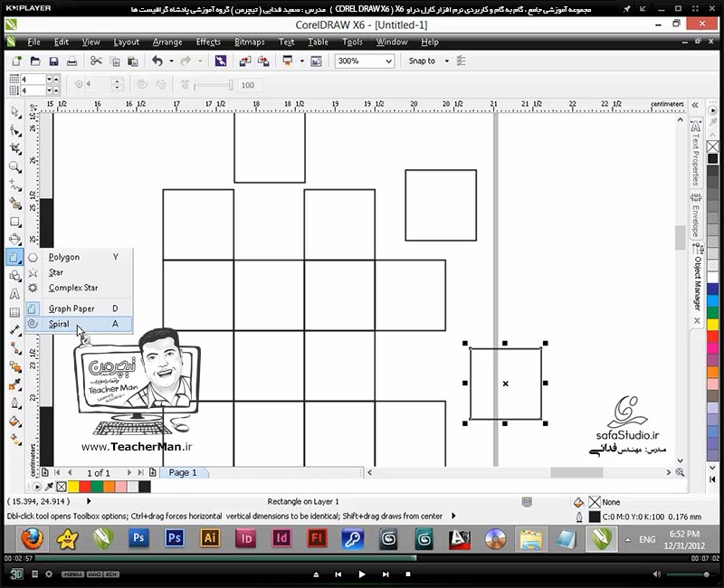Open the KMPlayer settings gear

pos(49,574)
